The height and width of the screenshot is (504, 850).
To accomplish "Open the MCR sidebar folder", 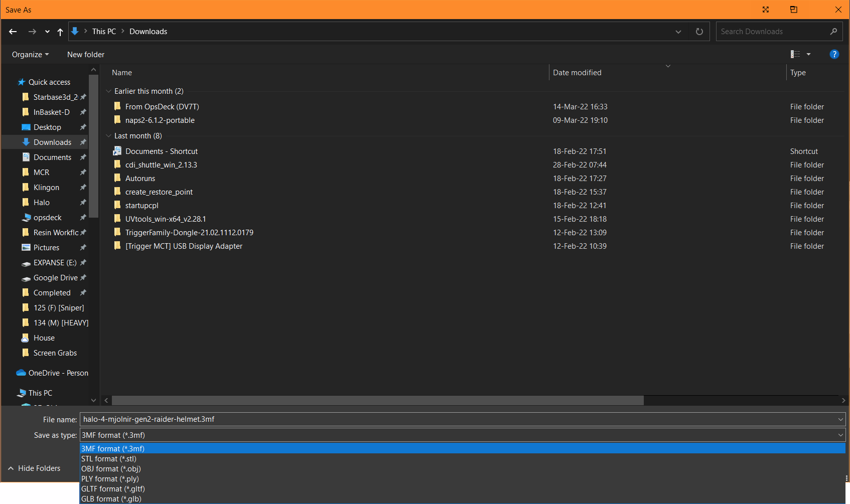I will [x=41, y=173].
